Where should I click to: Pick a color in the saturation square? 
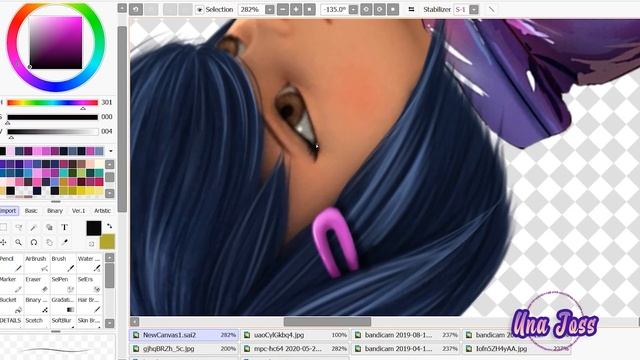[x=56, y=42]
